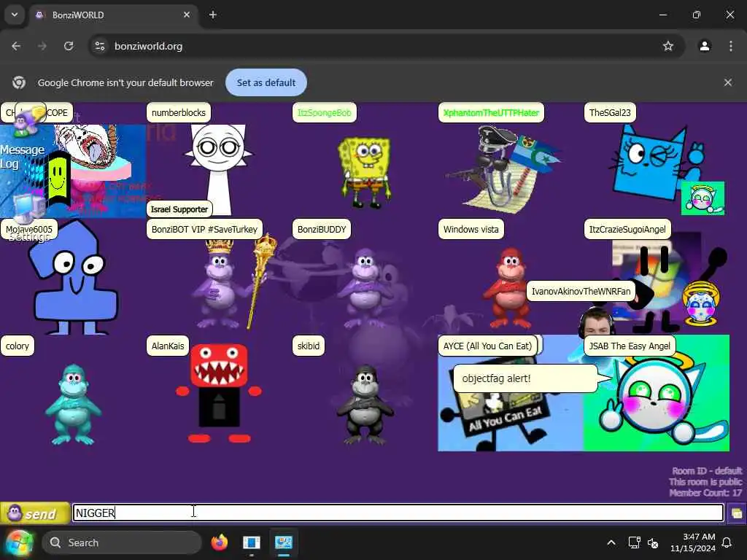
Task: Click the Israel Supporter label
Action: [x=179, y=209]
